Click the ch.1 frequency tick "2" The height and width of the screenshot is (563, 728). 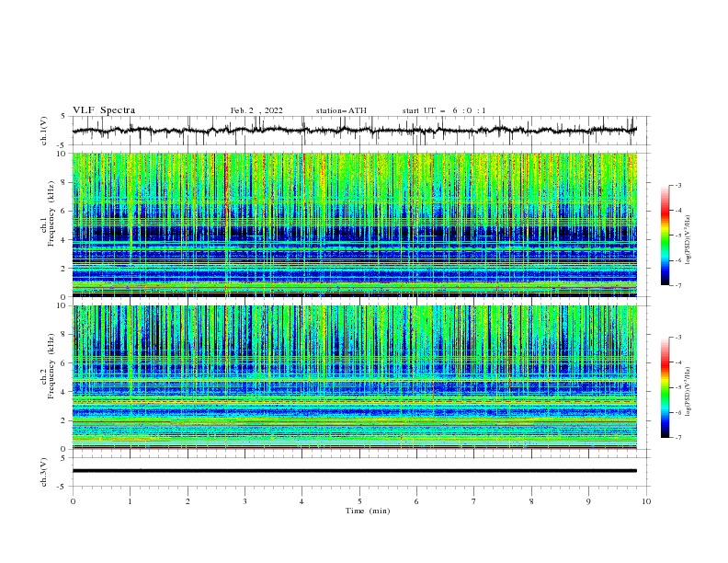click(65, 269)
